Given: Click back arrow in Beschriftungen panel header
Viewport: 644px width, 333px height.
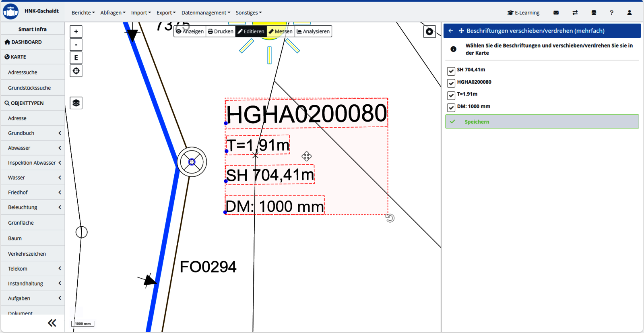Looking at the screenshot, I should click(x=451, y=31).
